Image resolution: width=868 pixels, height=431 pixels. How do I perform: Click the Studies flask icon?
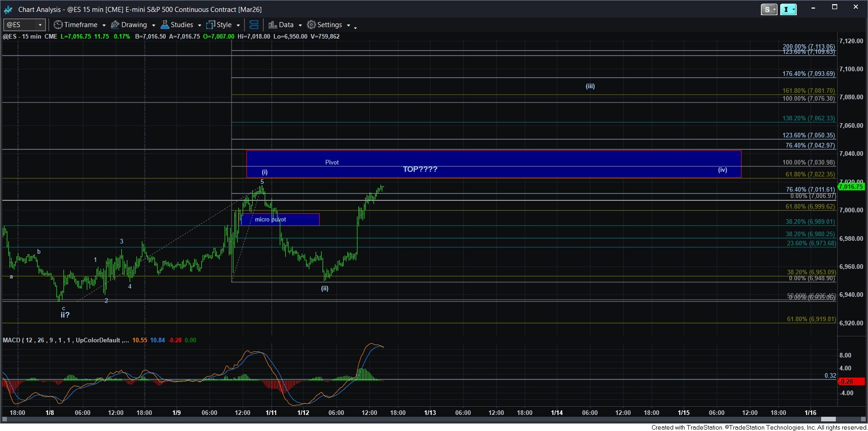[165, 25]
